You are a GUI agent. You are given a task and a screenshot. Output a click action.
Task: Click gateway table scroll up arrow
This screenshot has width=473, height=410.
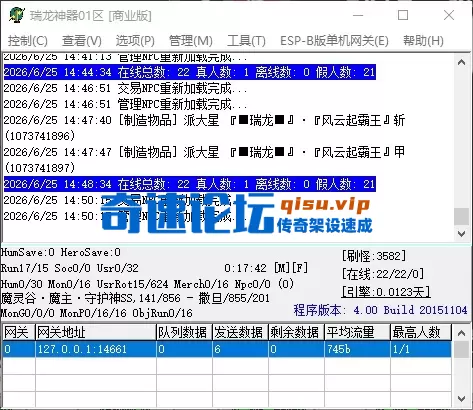pos(462,333)
